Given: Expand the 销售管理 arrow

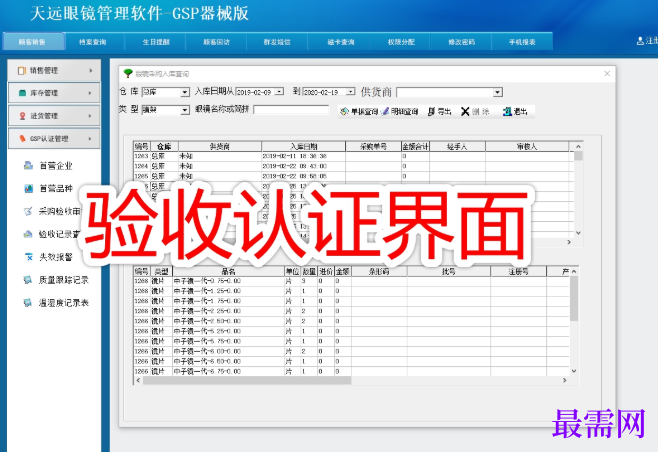Looking at the screenshot, I should tap(91, 71).
